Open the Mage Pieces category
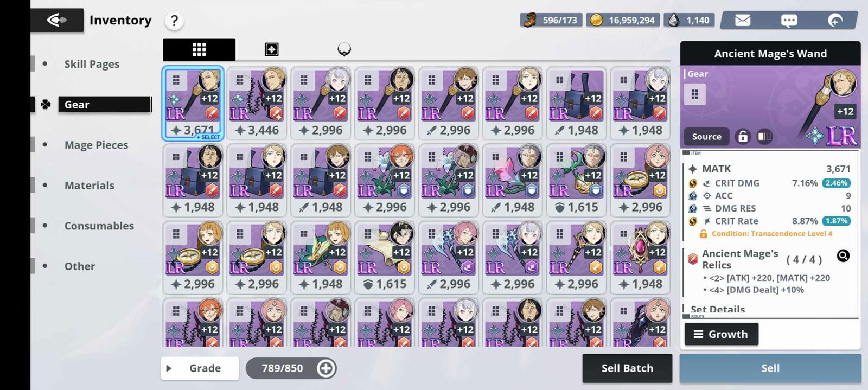868x390 pixels. coord(96,145)
